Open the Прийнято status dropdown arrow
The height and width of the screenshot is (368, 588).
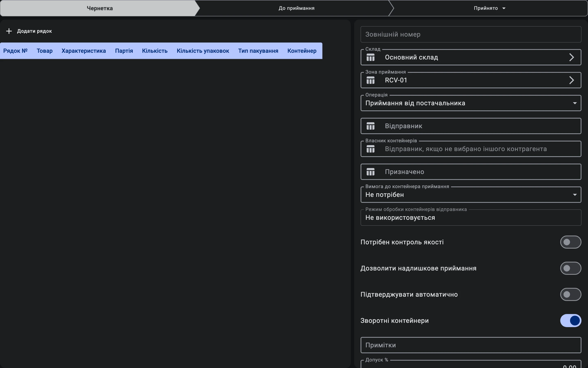(x=504, y=8)
